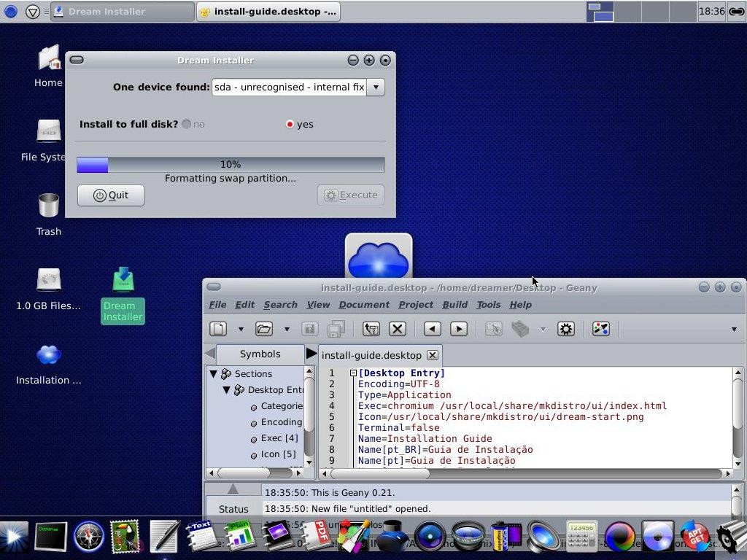Viewport: 747px width, 560px height.
Task: Open the recent files dropdown next to Open
Action: 287,329
